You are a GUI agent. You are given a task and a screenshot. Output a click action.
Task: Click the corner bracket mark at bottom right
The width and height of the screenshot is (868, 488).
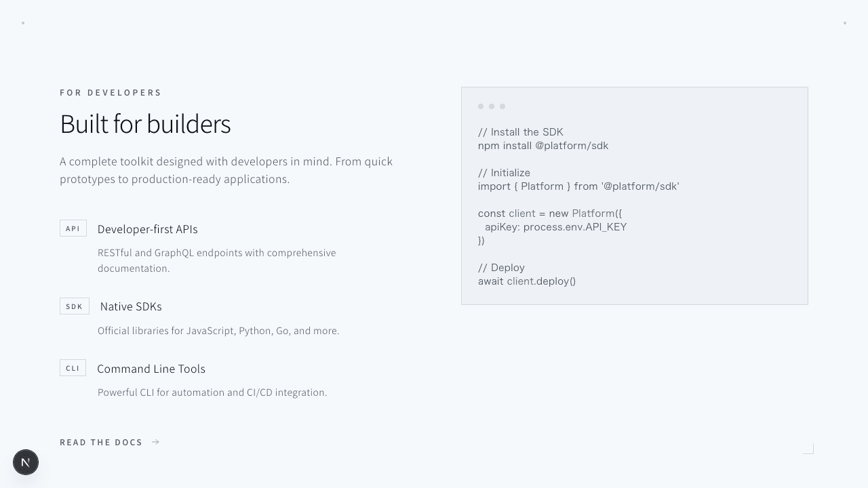(x=808, y=449)
